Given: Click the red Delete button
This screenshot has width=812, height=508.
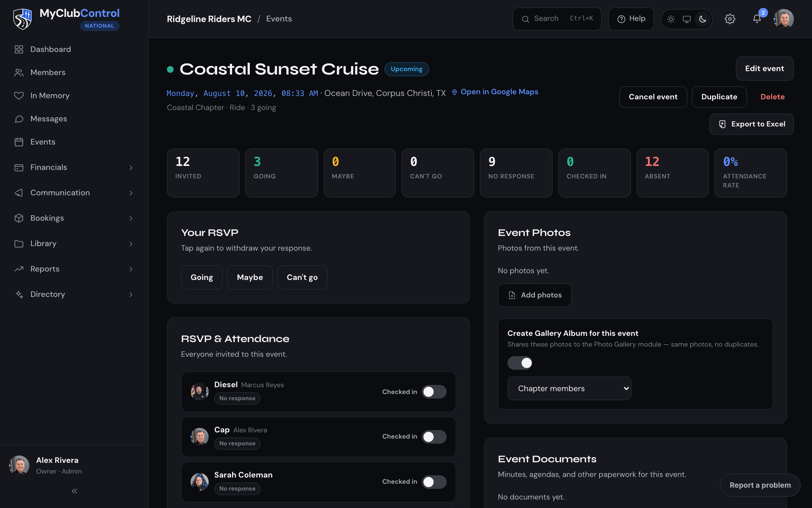Looking at the screenshot, I should (773, 97).
